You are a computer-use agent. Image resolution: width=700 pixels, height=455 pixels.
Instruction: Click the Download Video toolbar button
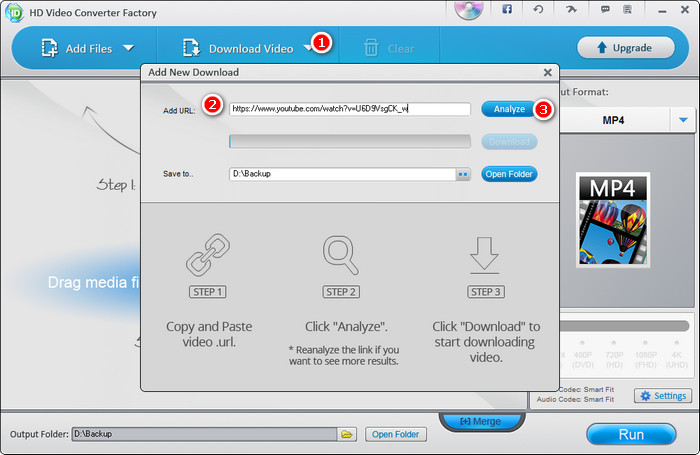click(x=238, y=48)
